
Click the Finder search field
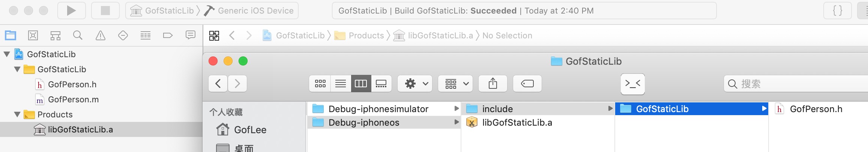click(796, 84)
